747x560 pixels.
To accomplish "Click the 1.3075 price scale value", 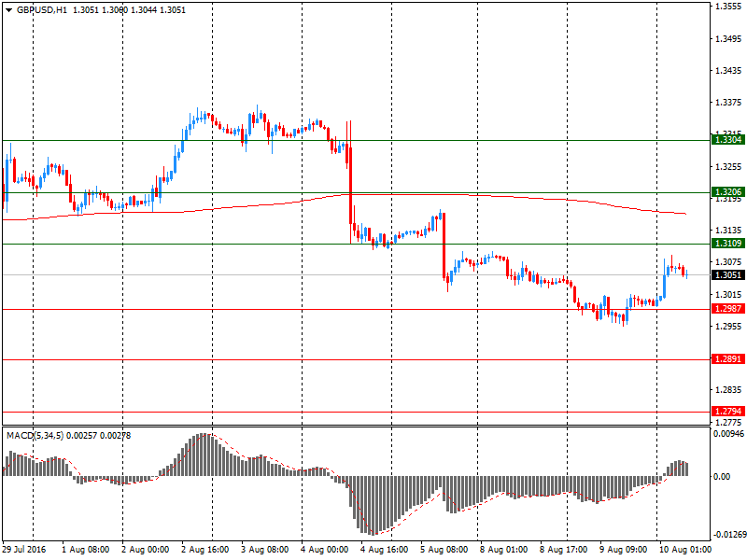I will point(728,262).
